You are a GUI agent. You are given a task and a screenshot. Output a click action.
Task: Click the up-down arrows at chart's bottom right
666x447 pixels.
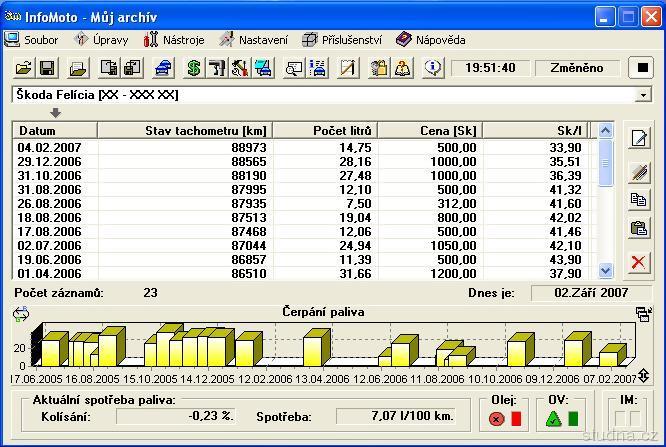pos(643,375)
